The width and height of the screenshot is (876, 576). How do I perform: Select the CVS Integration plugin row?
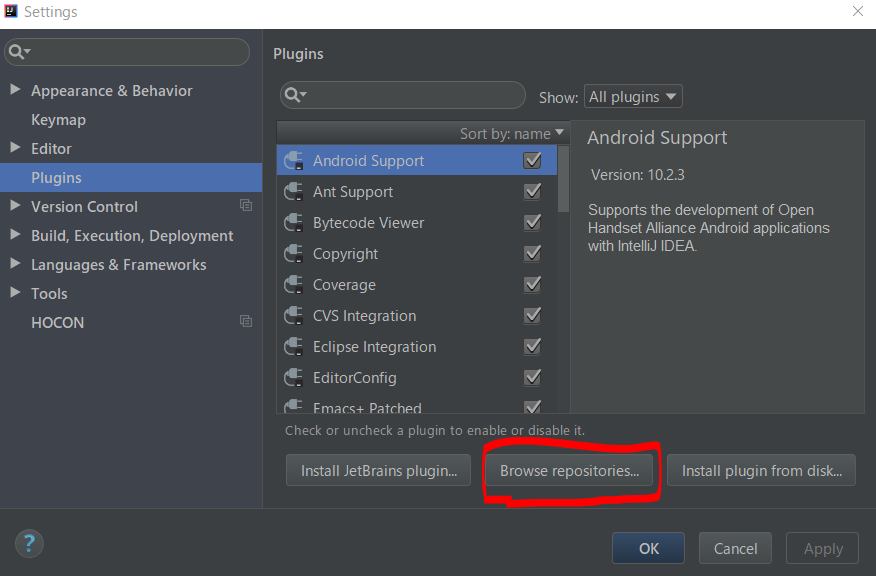417,316
